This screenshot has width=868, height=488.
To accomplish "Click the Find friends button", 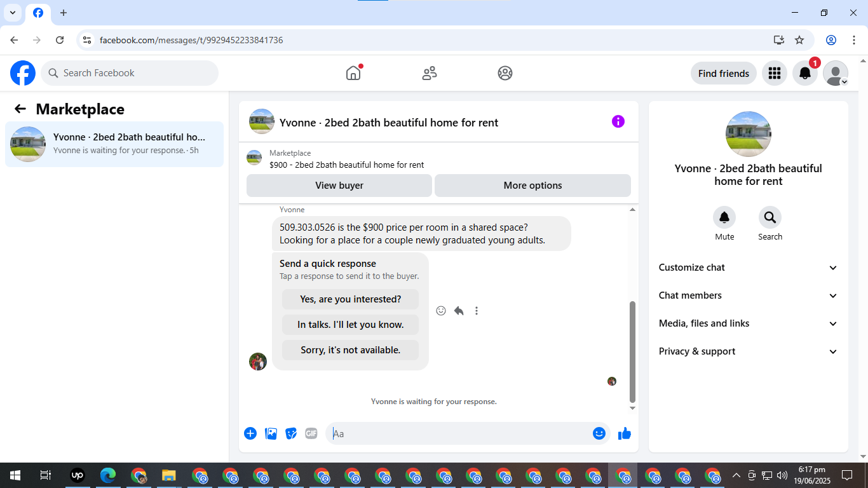I will [x=724, y=73].
